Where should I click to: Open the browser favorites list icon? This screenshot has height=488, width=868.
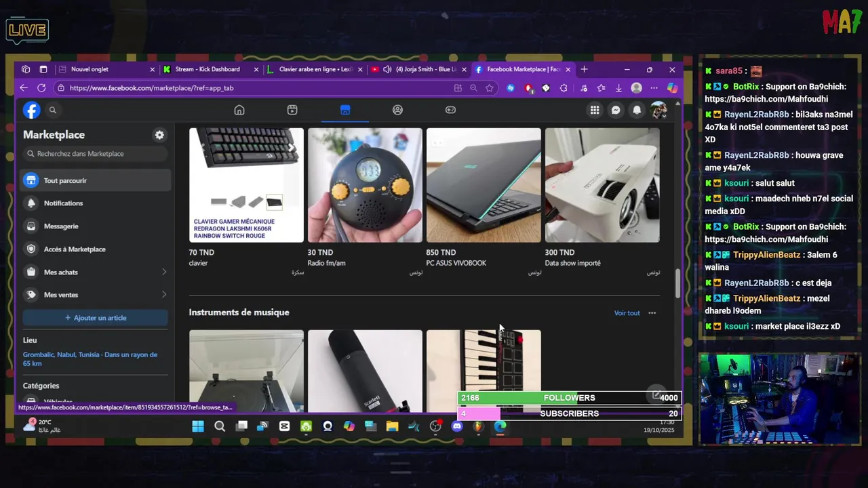tap(601, 88)
